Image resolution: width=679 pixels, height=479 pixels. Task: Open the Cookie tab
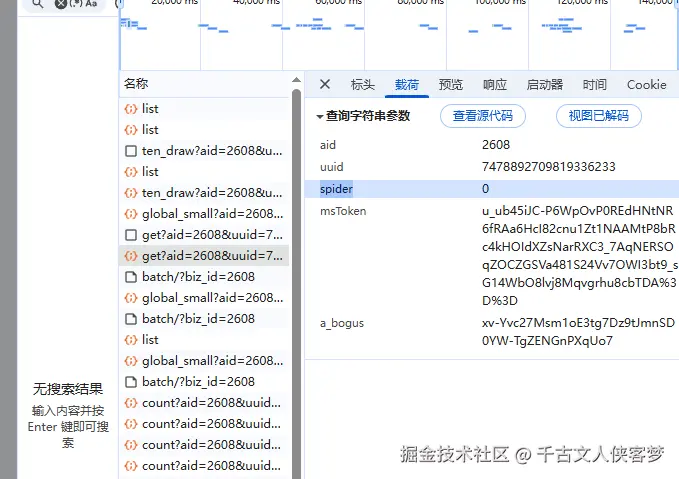click(647, 84)
